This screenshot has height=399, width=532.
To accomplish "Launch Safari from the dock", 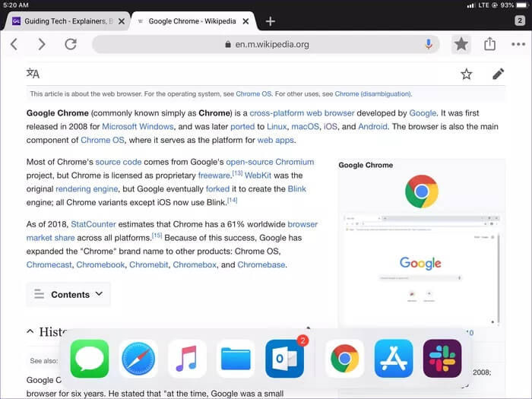I will pyautogui.click(x=138, y=359).
